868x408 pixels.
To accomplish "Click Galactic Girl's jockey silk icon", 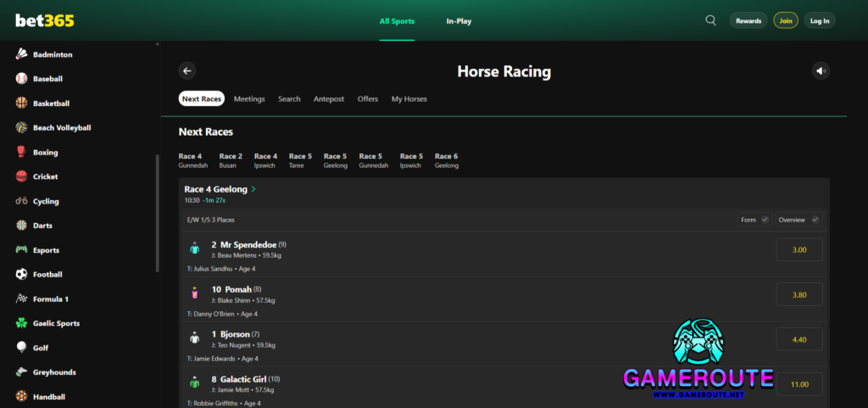I will [x=194, y=383].
